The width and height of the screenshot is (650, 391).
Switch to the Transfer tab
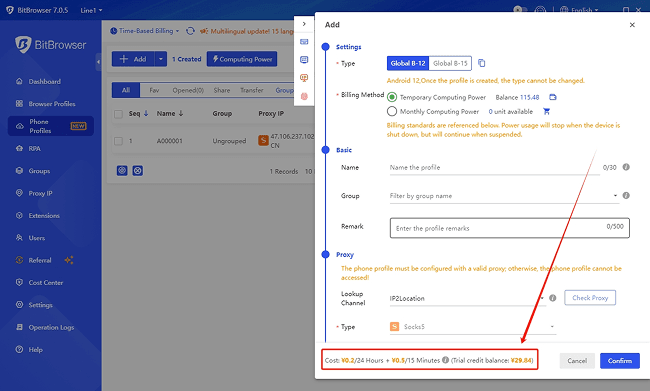pyautogui.click(x=252, y=90)
